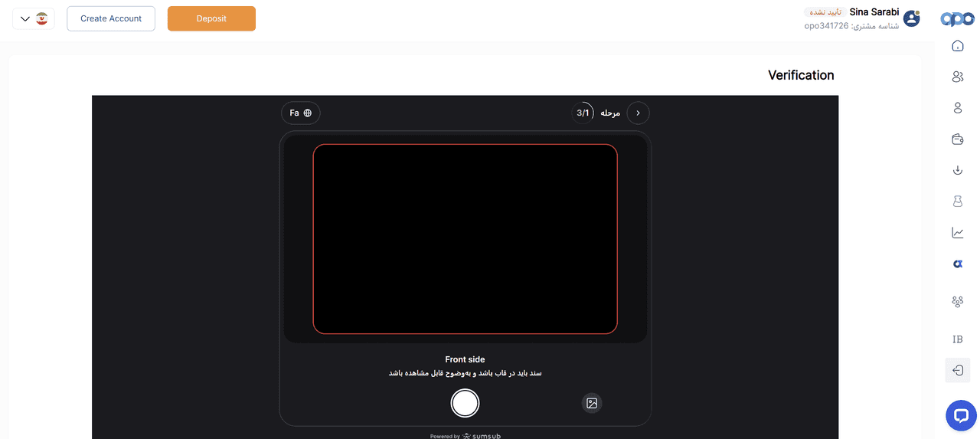Open the single person profile icon
Viewport: 980px width, 439px height.
957,108
